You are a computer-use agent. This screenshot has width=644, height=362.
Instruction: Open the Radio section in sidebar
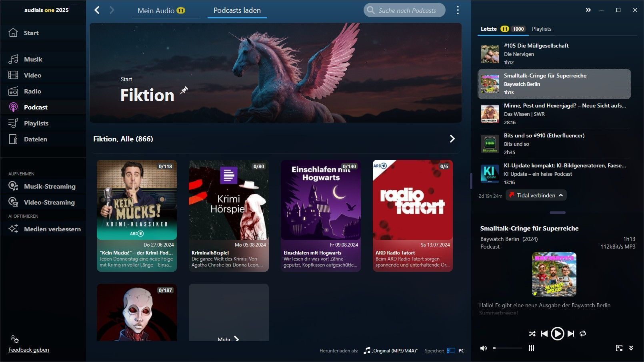32,91
